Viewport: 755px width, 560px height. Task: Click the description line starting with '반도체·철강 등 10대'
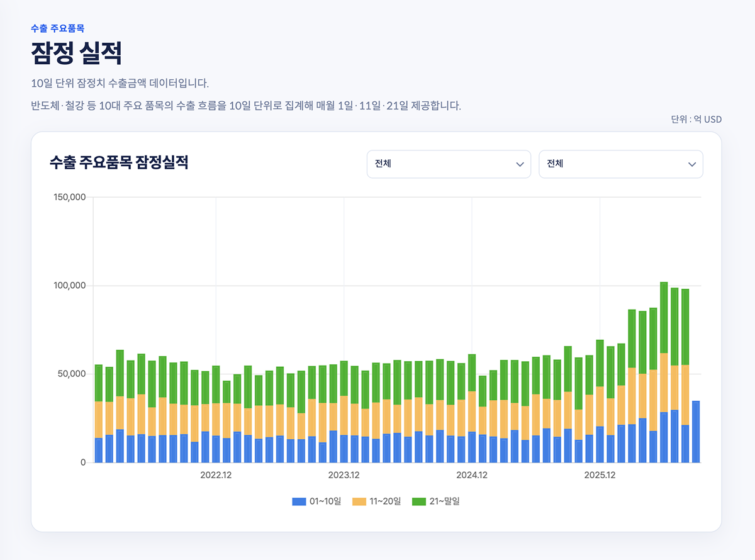(246, 105)
